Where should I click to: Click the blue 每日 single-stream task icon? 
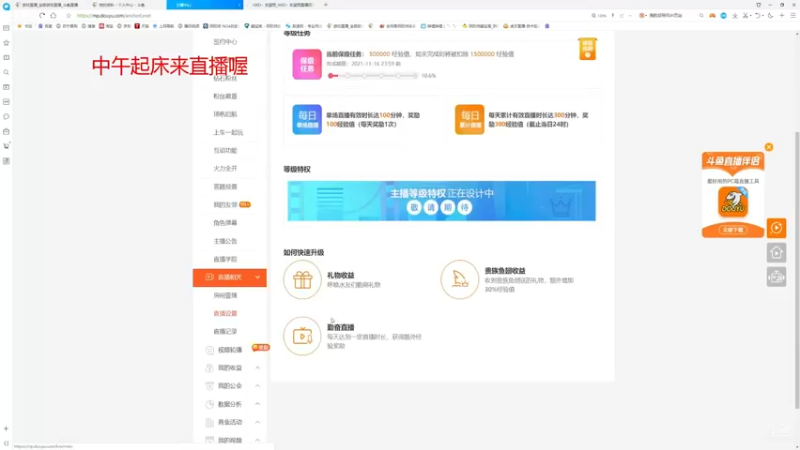307,119
